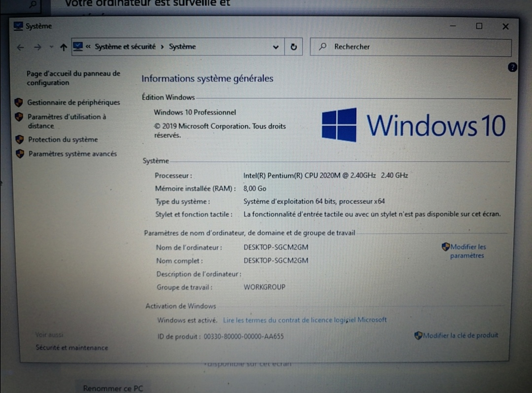This screenshot has height=393, width=532.
Task: Click full name 'DESKTOP-SGCM2GM' beside 'Nom complet'
Action: pyautogui.click(x=276, y=260)
